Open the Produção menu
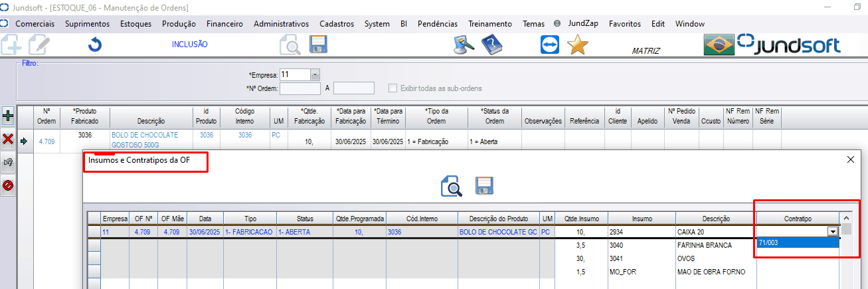 pos(179,24)
